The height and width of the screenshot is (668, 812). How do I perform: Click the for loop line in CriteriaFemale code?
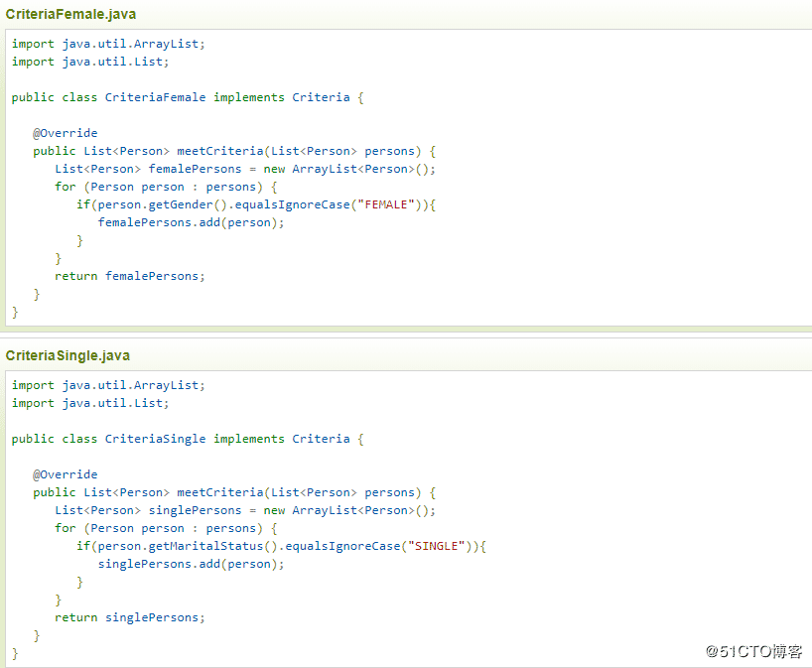(x=166, y=187)
